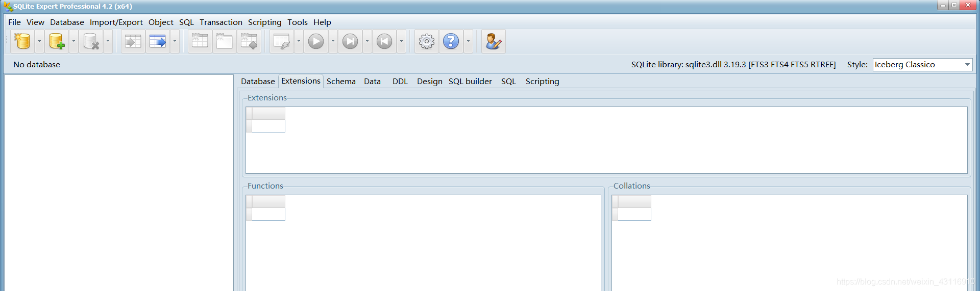The width and height of the screenshot is (980, 291).
Task: Select the Extensions tab
Action: 301,81
